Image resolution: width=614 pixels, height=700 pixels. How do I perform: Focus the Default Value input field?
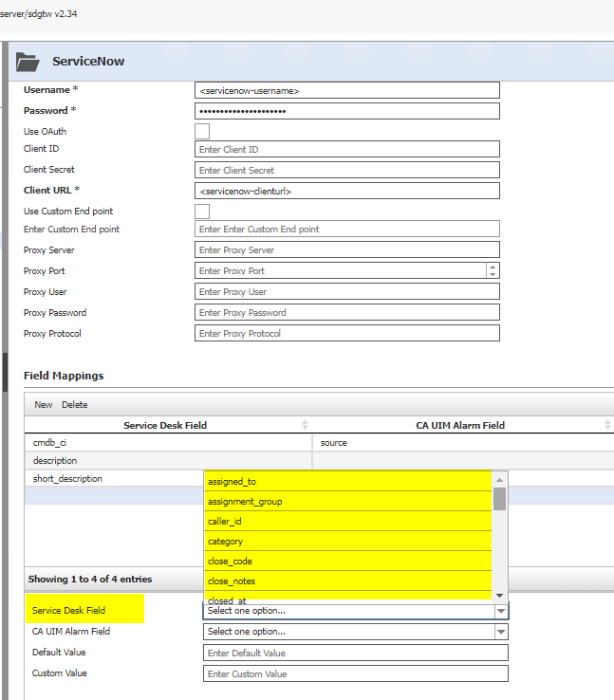[x=355, y=653]
